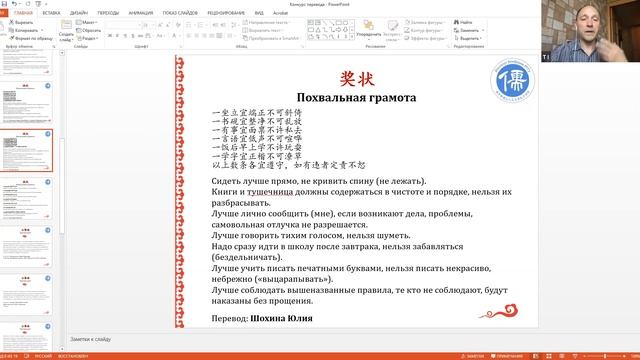The width and height of the screenshot is (640, 360).
Task: Switch to the Дизайн tab
Action: (79, 13)
